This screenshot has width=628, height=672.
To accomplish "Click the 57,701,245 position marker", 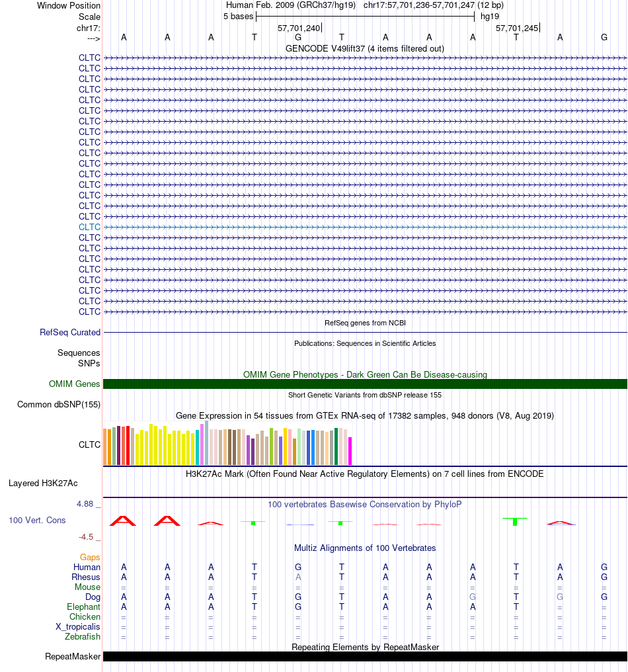I will tap(517, 28).
